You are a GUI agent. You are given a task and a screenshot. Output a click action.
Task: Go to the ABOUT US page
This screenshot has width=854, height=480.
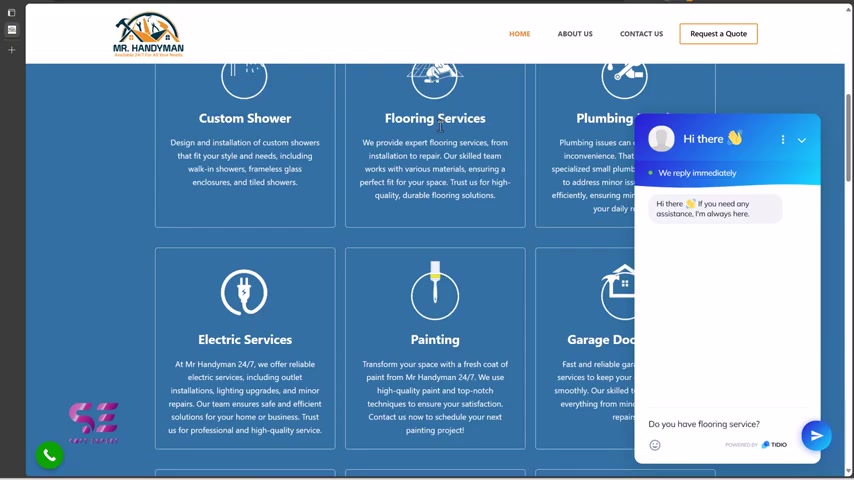(x=575, y=34)
